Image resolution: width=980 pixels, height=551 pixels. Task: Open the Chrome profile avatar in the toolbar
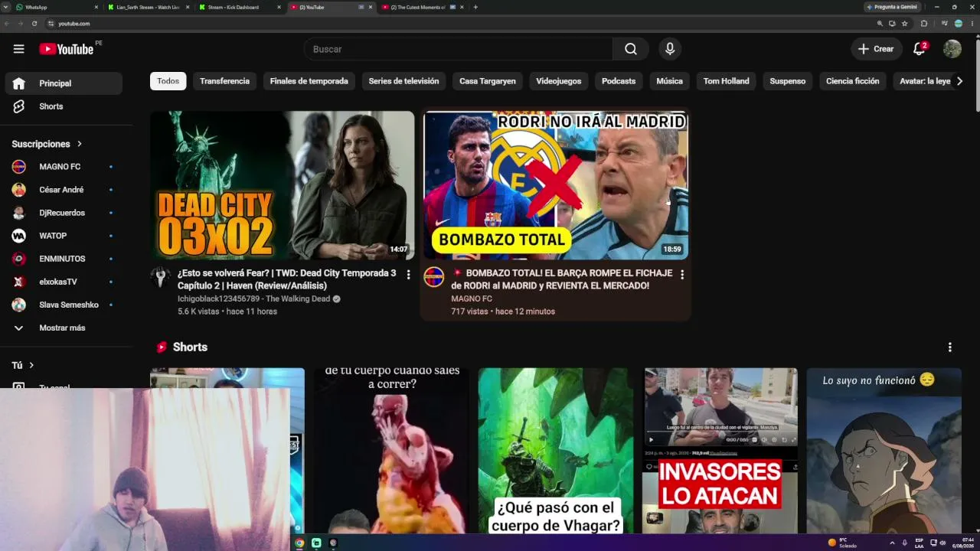[x=959, y=24]
